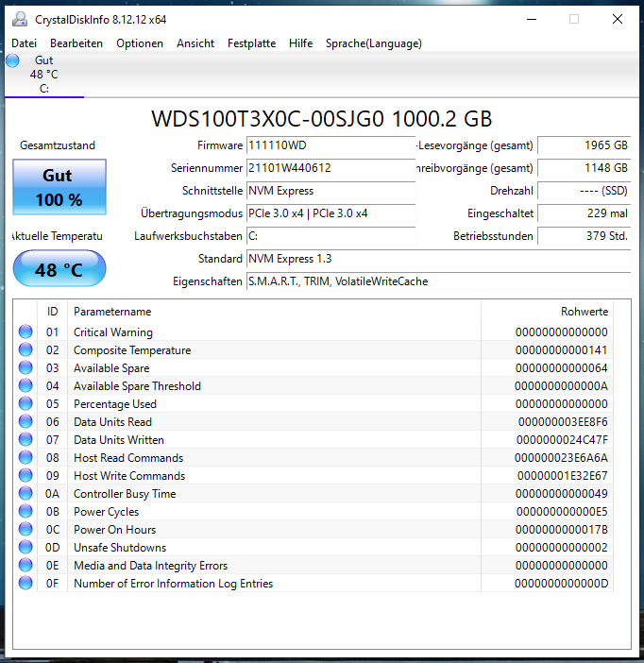The image size is (644, 663).
Task: Click status orb for Host Read Commands
Action: click(25, 457)
